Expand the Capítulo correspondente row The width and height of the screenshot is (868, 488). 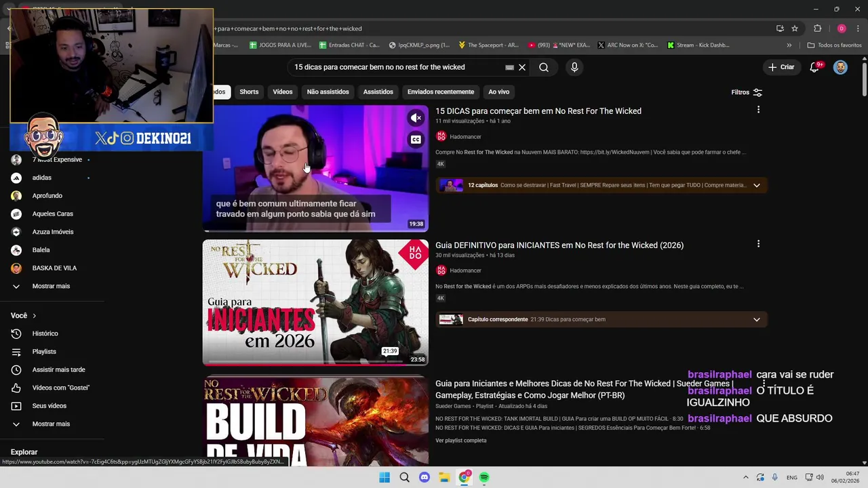757,319
